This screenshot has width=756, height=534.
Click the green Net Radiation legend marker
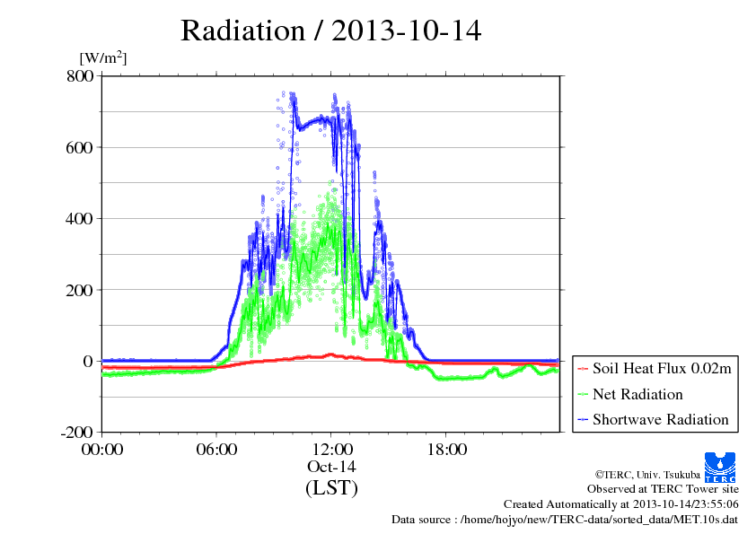(x=583, y=394)
